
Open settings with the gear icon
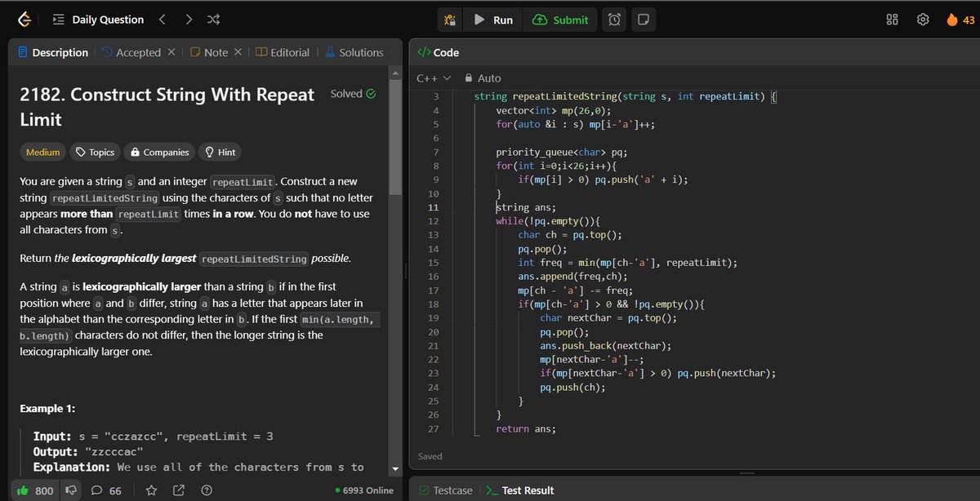pos(923,19)
